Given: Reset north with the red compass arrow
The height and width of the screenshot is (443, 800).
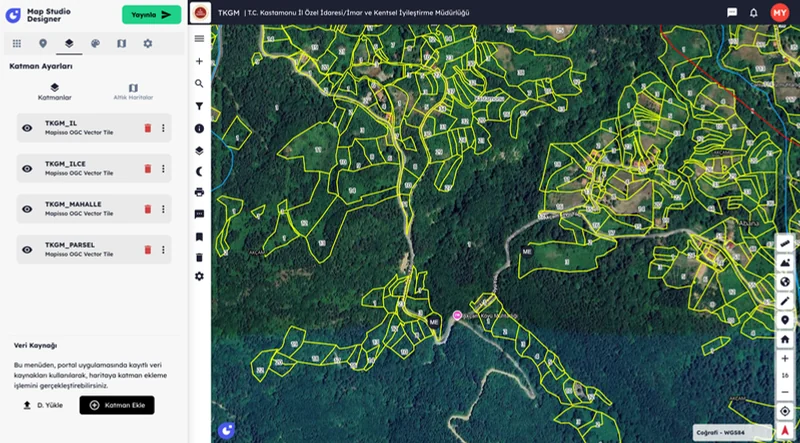Looking at the screenshot, I should [785, 431].
